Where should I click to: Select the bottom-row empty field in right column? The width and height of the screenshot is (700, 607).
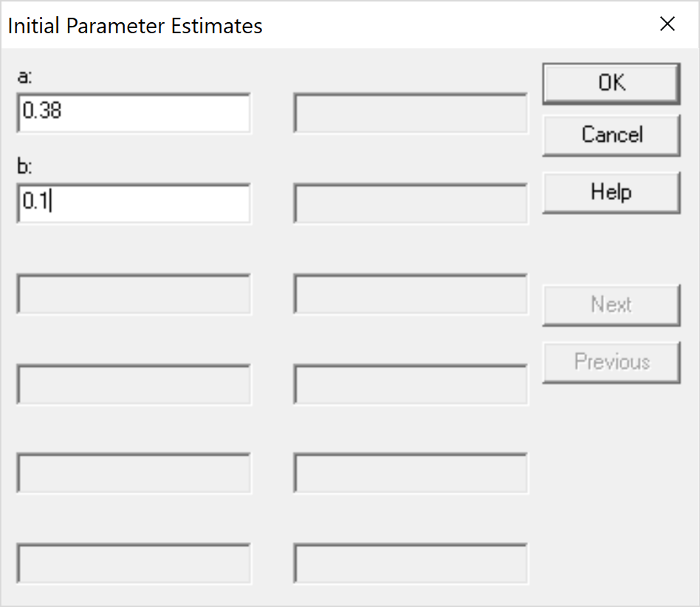tap(411, 563)
